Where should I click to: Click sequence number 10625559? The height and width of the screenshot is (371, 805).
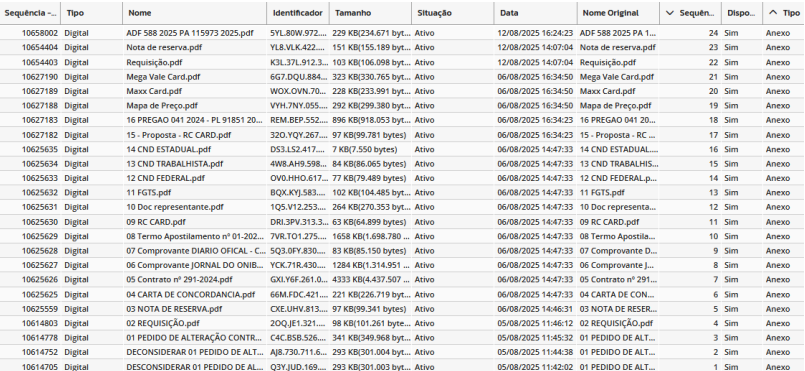40,309
